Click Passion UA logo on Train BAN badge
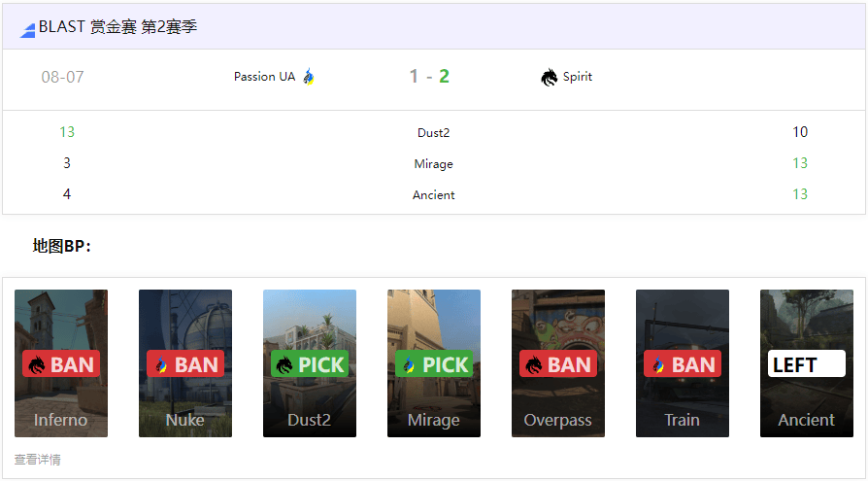 pyautogui.click(x=657, y=364)
